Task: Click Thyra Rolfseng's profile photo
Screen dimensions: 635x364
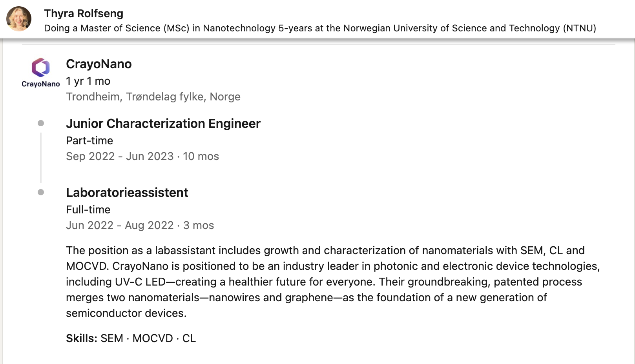Action: tap(19, 19)
